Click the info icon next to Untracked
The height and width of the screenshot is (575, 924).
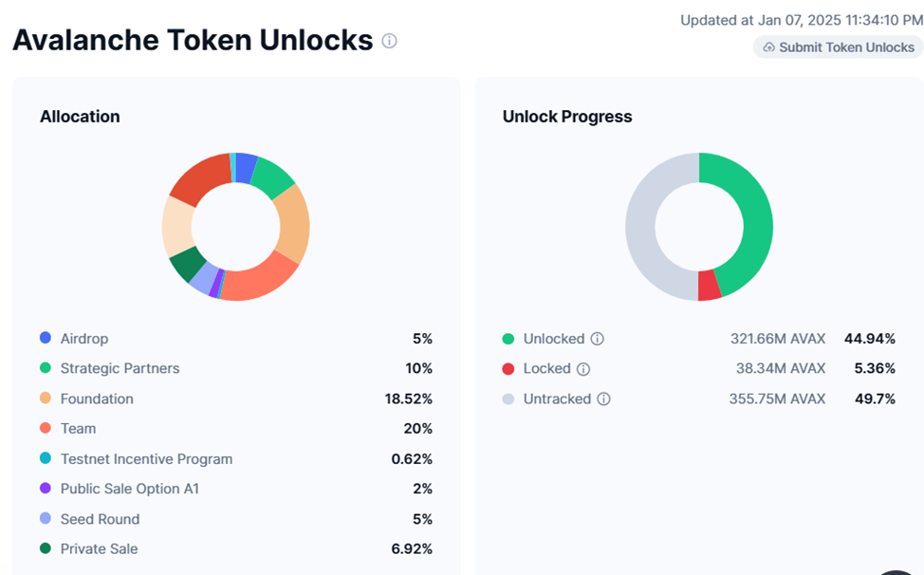(x=603, y=399)
